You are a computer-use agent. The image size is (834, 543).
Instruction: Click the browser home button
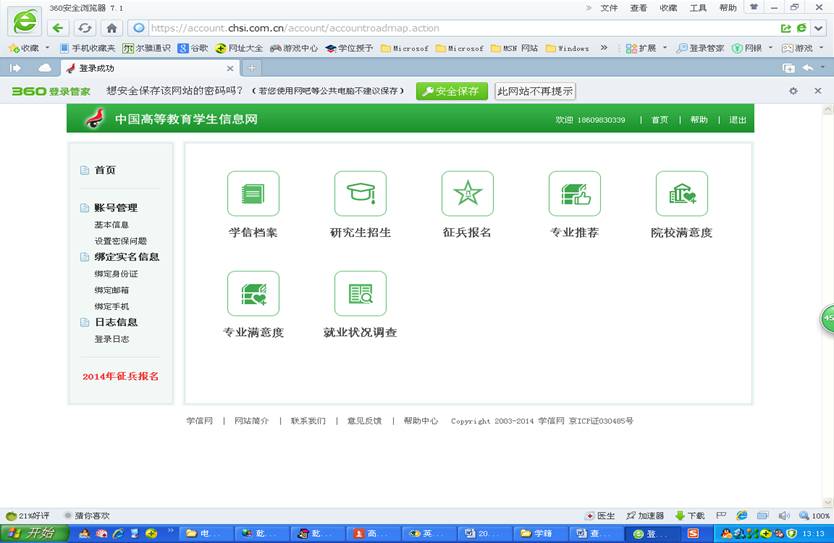[x=112, y=28]
